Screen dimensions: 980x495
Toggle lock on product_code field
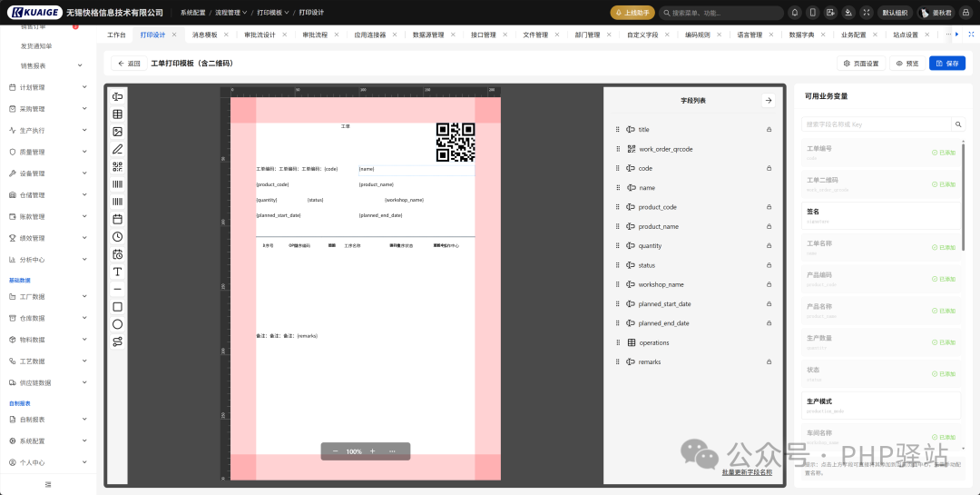[769, 207]
